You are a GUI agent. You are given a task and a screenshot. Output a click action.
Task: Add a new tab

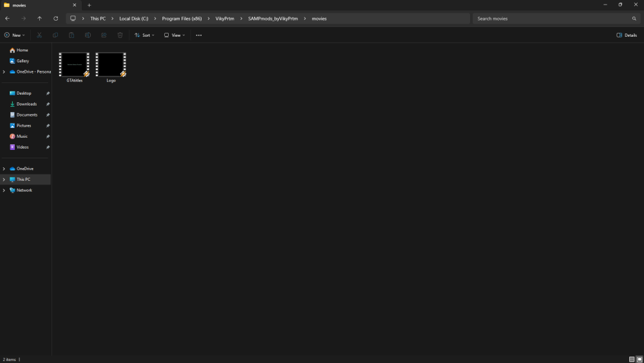click(x=89, y=5)
